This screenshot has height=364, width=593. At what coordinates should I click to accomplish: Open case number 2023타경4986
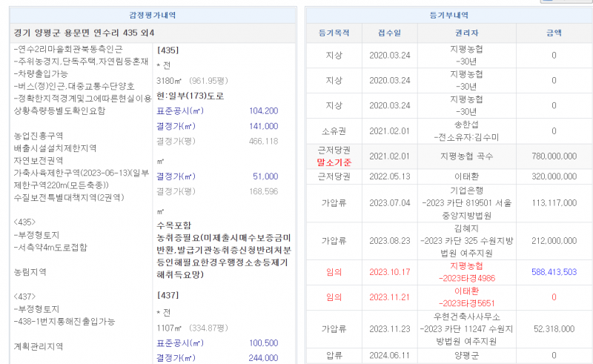(467, 278)
